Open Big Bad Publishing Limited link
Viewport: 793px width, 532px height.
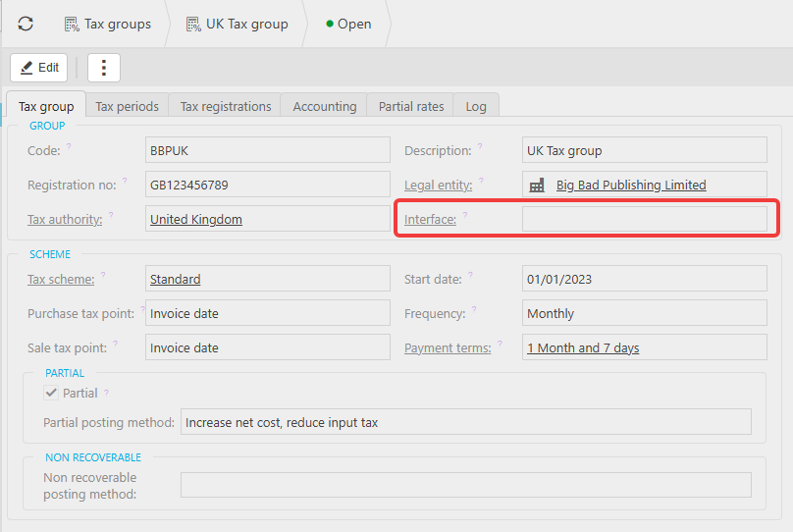pos(631,186)
